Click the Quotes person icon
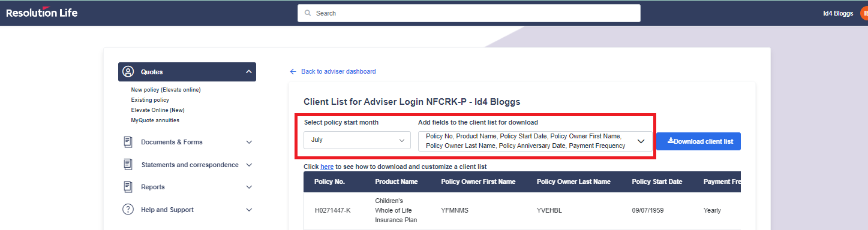 (128, 72)
